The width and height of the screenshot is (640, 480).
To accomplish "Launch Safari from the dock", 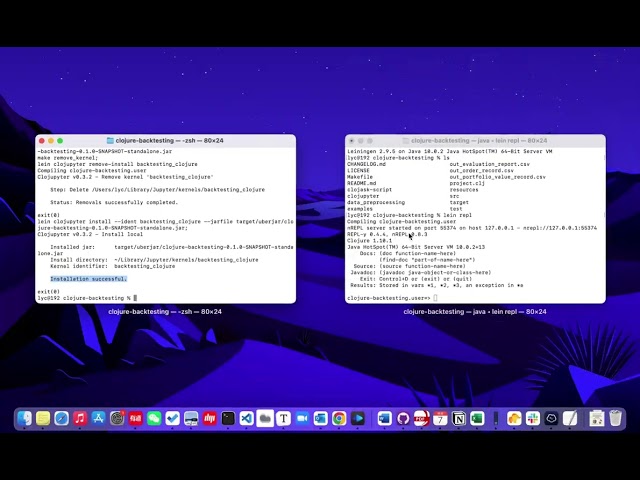I will (x=62, y=418).
